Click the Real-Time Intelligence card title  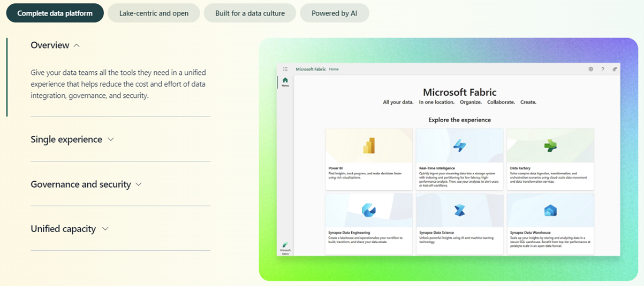point(437,168)
